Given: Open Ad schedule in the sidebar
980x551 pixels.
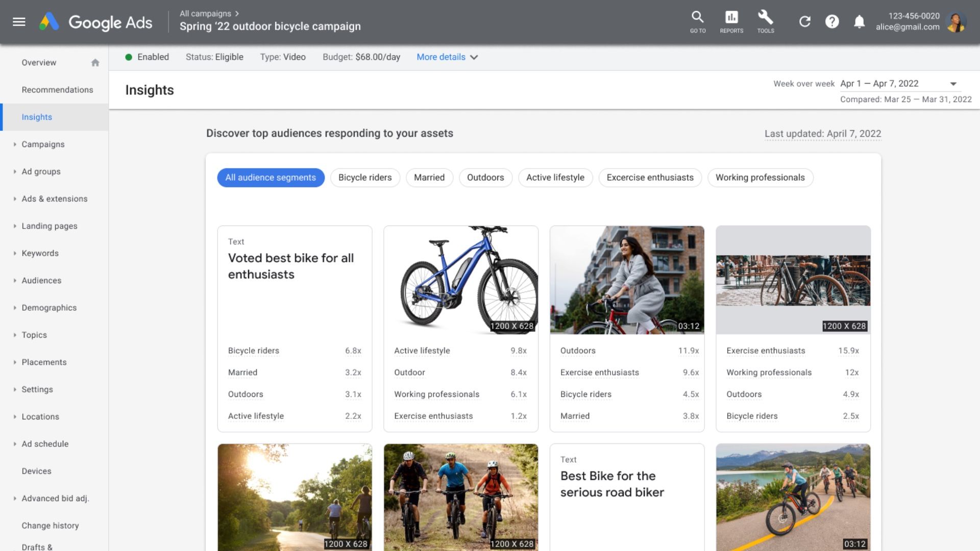Looking at the screenshot, I should (x=45, y=444).
